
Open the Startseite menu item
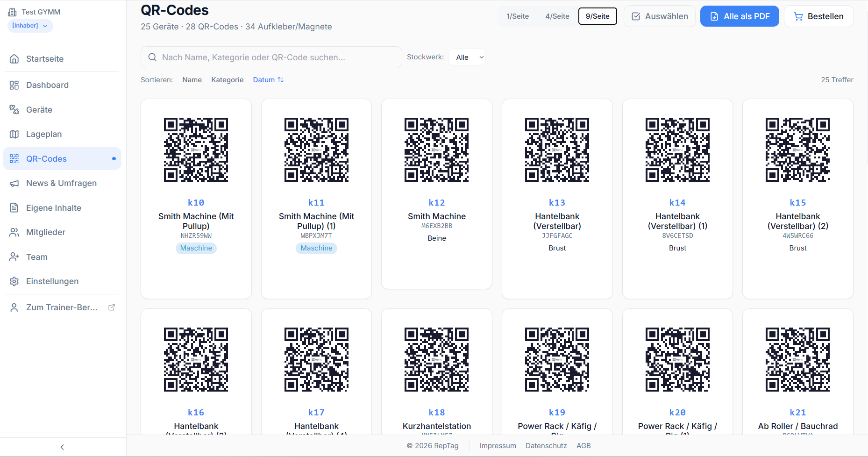click(x=62, y=59)
